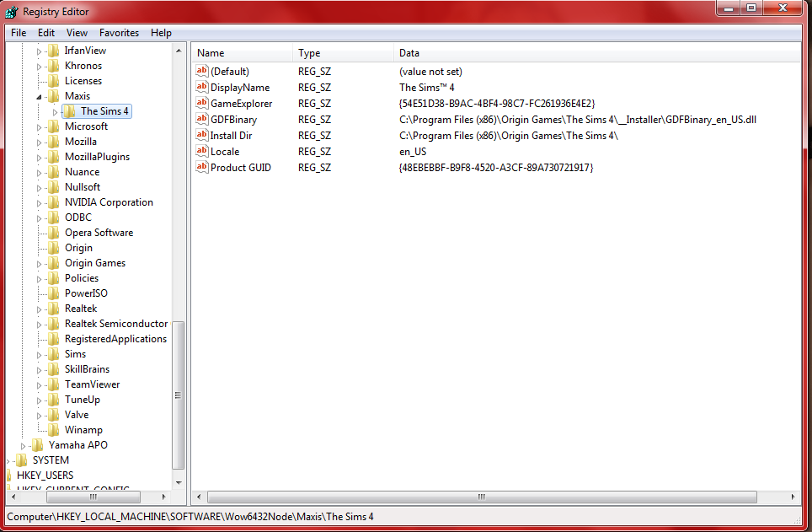Viewport: 812px width, 532px height.
Task: Click the string icon beside GameExplorer
Action: tap(201, 103)
